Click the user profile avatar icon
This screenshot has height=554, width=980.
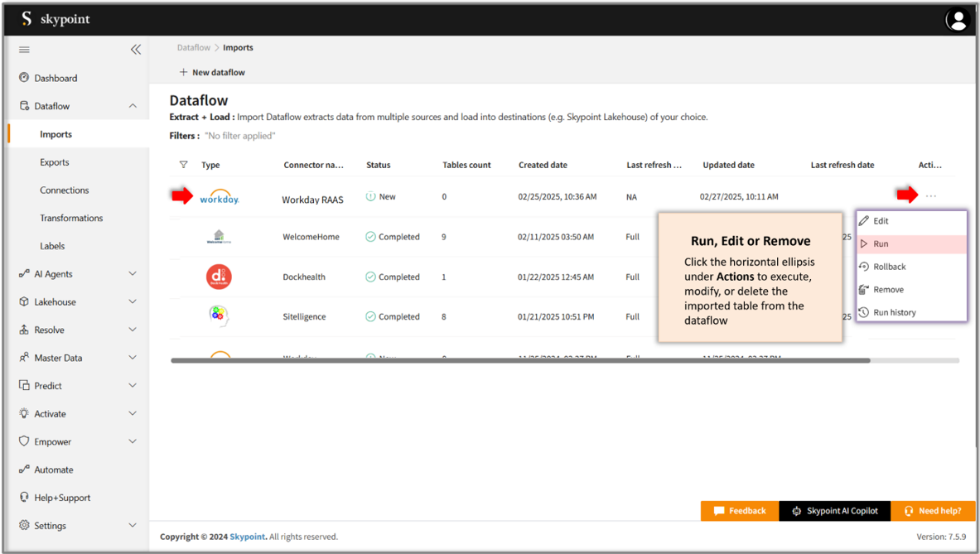pos(957,19)
